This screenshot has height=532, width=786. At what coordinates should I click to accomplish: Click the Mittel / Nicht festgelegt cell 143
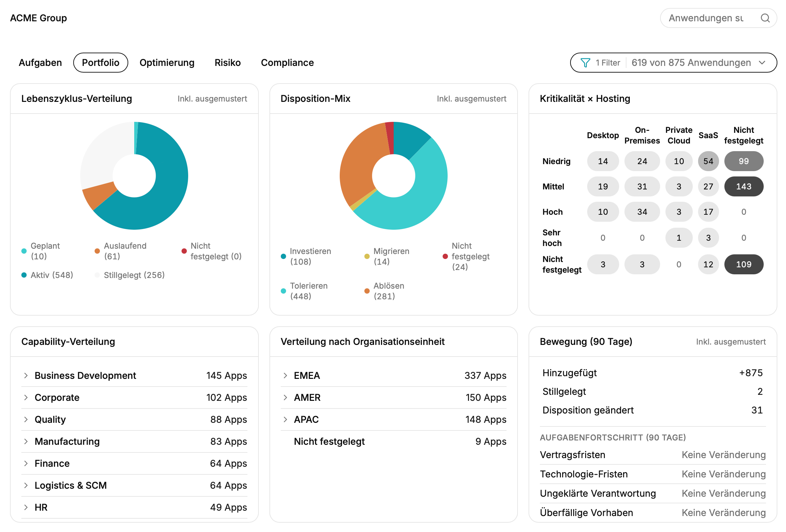pyautogui.click(x=743, y=186)
